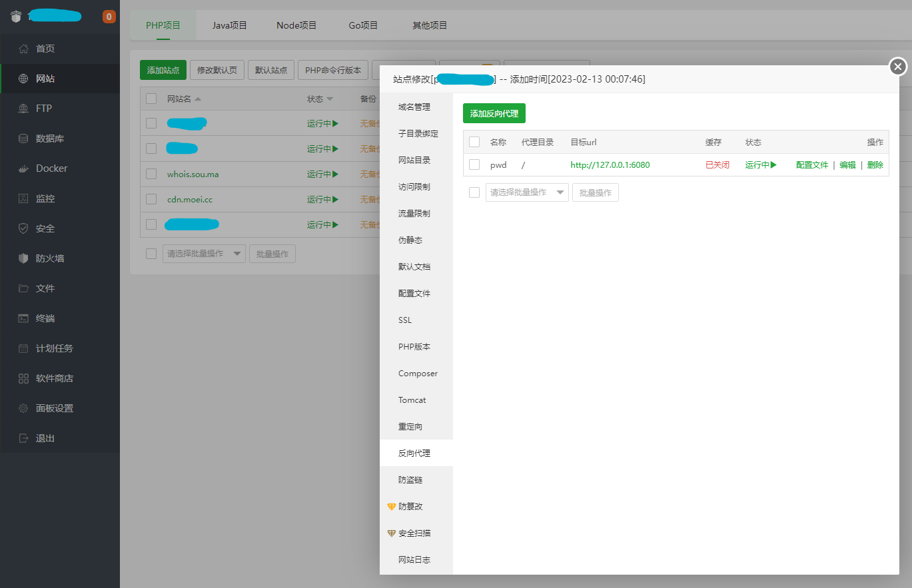Click the 添加反向代理 button
Viewport: 912px width, 588px height.
pyautogui.click(x=494, y=114)
